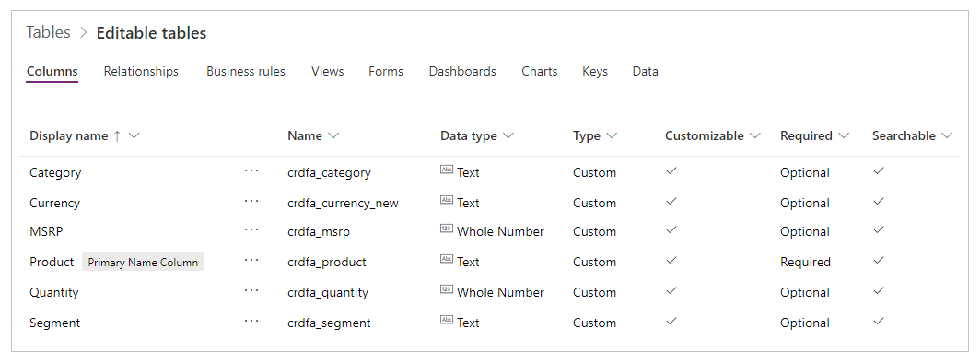Go back to Tables via breadcrumb
The image size is (980, 364).
(x=48, y=32)
